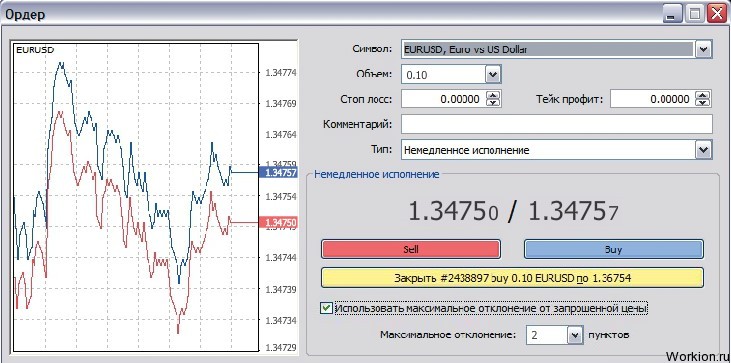Click the Объем value 0.10 field
This screenshot has width=731, height=363.
(x=443, y=74)
